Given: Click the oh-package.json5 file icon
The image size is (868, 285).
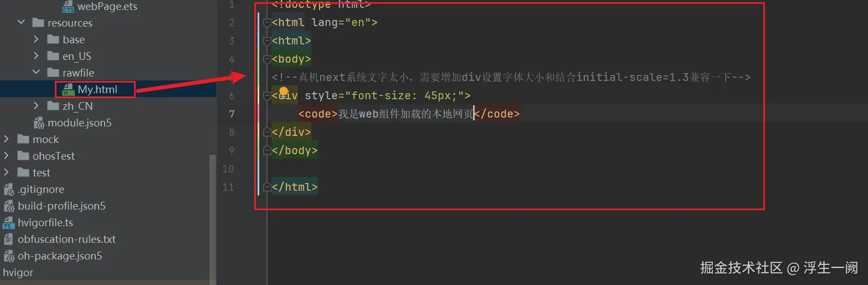Looking at the screenshot, I should coord(8,256).
